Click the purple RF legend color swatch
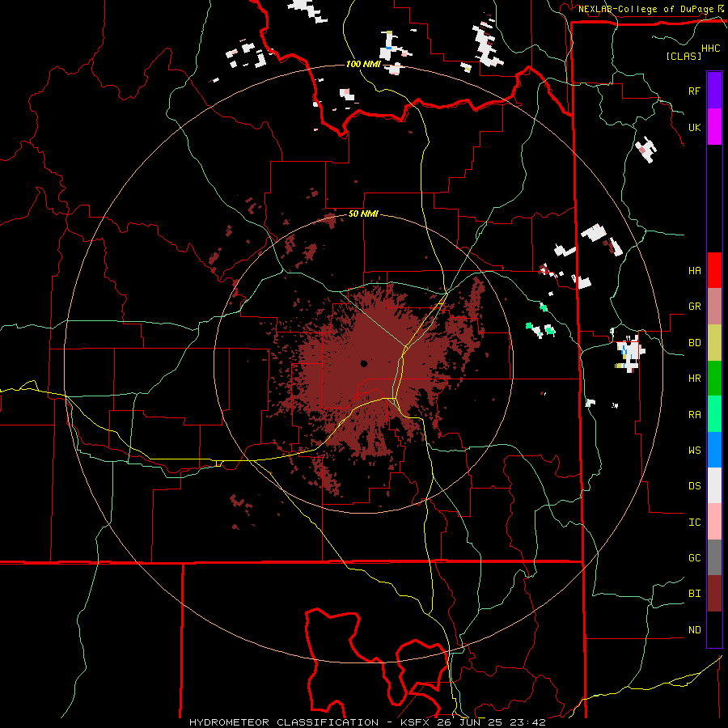The image size is (728, 728). (x=714, y=91)
